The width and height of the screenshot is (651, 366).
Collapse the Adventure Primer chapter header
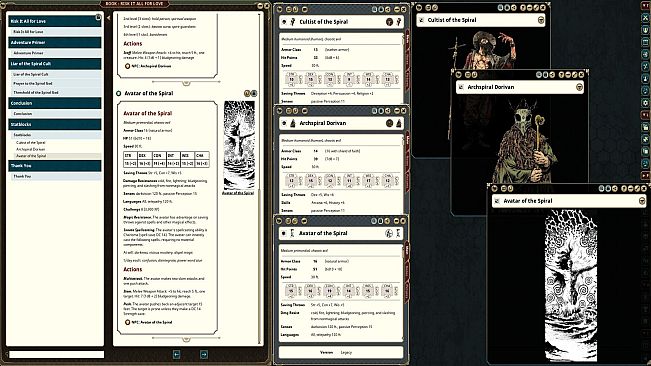pos(54,42)
